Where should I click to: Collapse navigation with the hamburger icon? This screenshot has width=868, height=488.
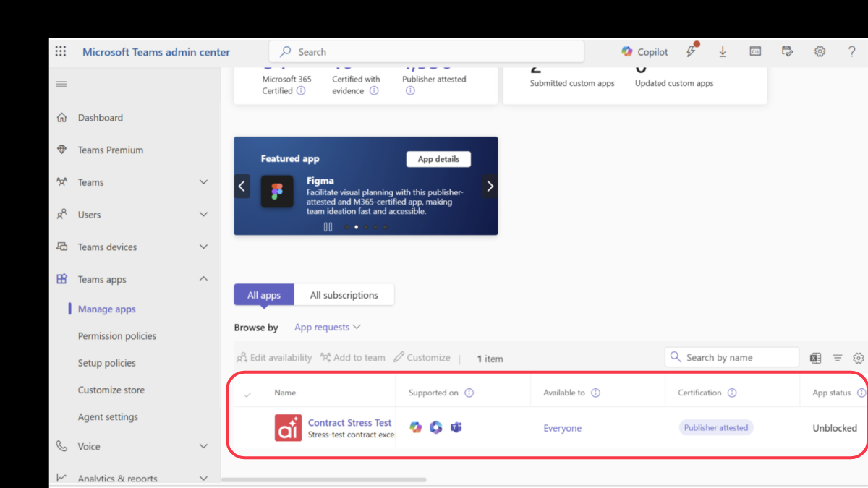[61, 85]
